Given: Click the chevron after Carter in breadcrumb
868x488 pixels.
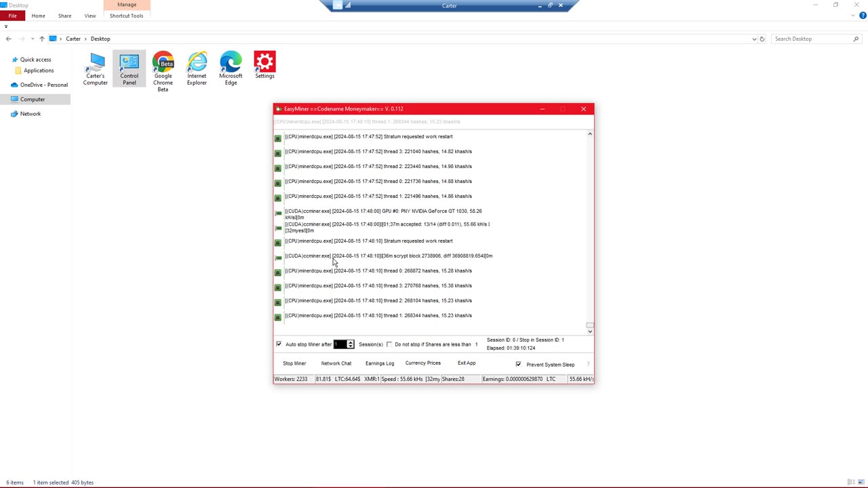Looking at the screenshot, I should click(x=86, y=39).
